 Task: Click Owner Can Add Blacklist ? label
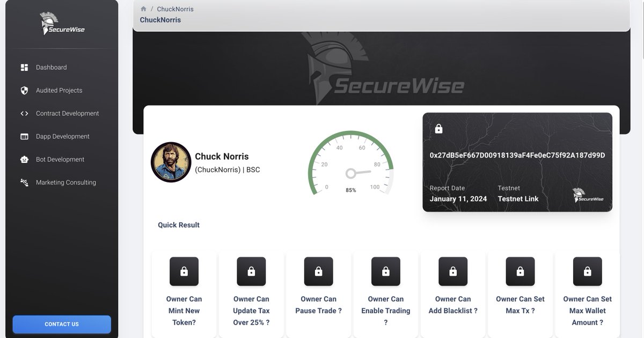click(x=453, y=305)
